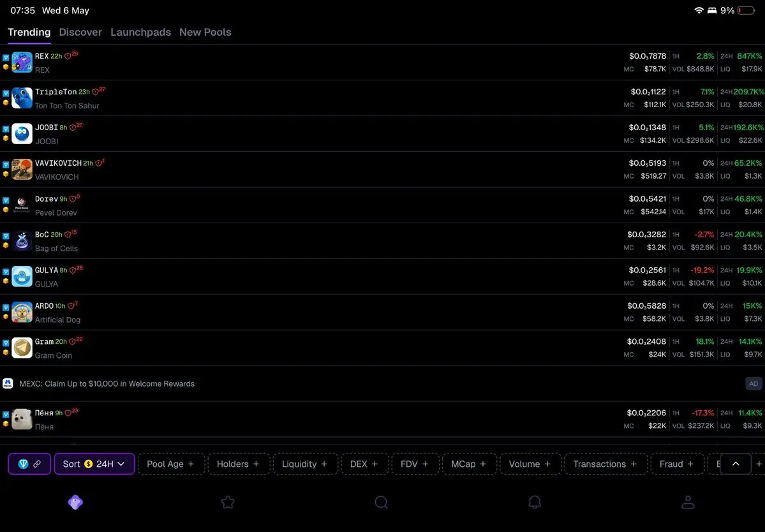Open the JOOBI token avatar
Image resolution: width=765 pixels, height=532 pixels.
point(22,133)
